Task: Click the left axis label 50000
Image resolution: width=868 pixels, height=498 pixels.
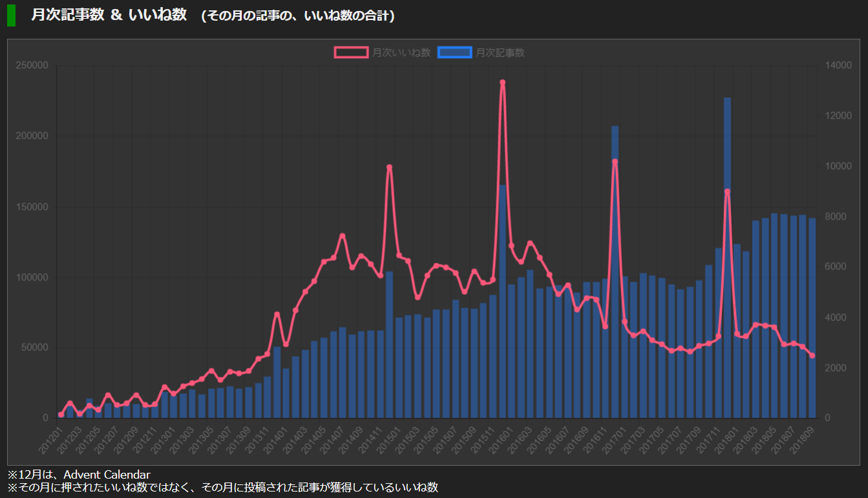Action: point(36,348)
